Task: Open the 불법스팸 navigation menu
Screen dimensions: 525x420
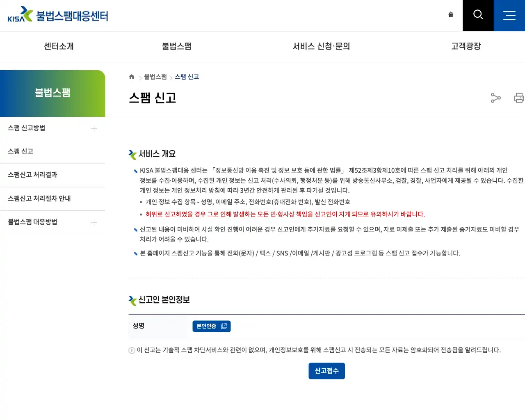Action: (176, 46)
